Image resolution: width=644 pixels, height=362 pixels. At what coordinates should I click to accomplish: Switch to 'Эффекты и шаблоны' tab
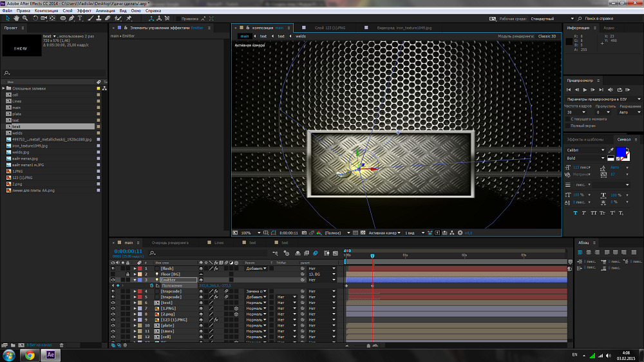[585, 140]
